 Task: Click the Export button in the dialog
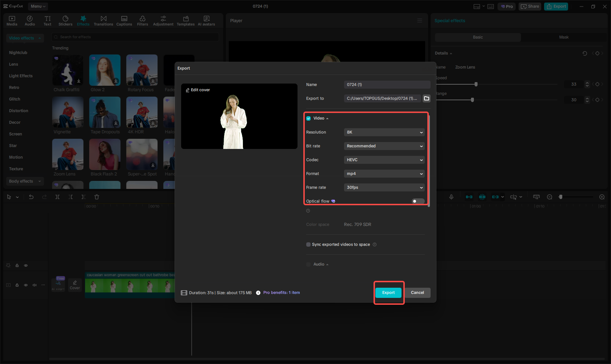[x=388, y=292]
